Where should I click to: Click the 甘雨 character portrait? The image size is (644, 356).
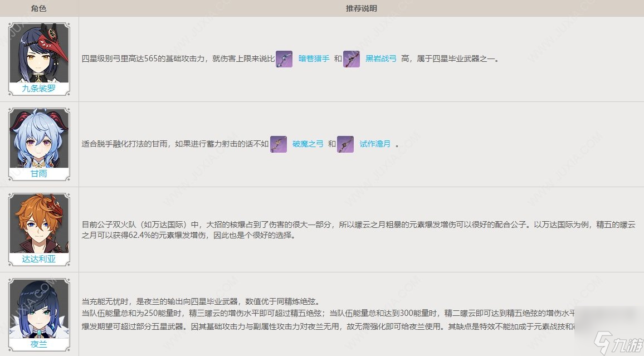pyautogui.click(x=39, y=138)
